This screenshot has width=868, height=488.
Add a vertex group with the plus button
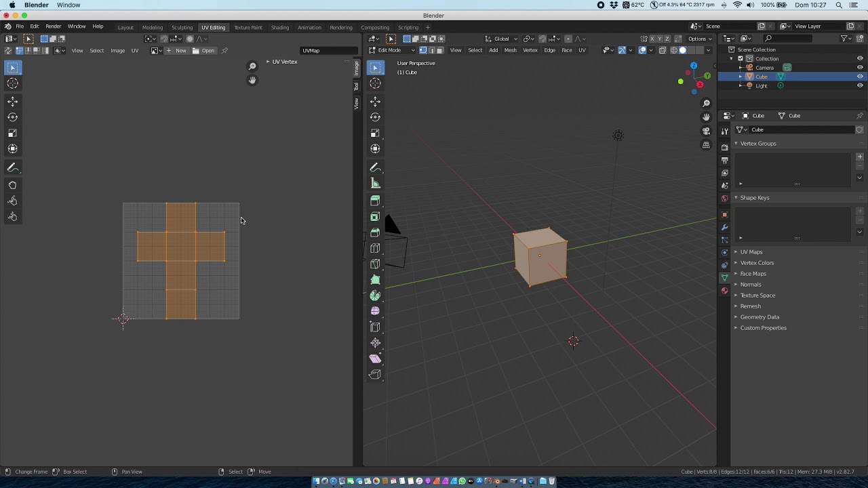[860, 157]
